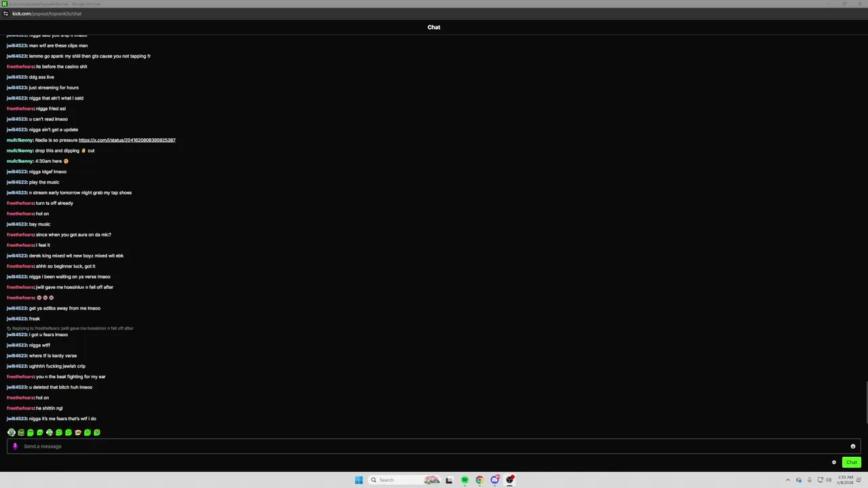Insert the red-and-white quick emote
Image resolution: width=868 pixels, height=488 pixels.
click(78, 432)
